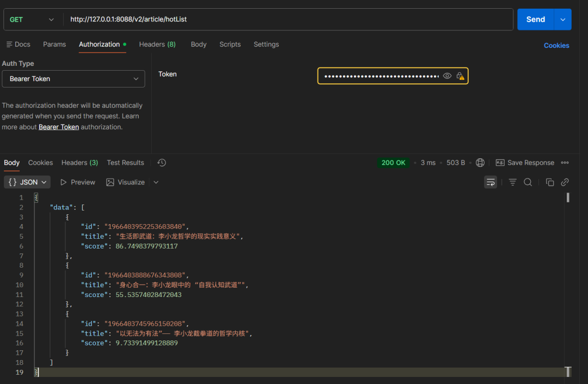Screen dimensions: 588x384
Task: Switch response view to Preview
Action: pyautogui.click(x=77, y=182)
